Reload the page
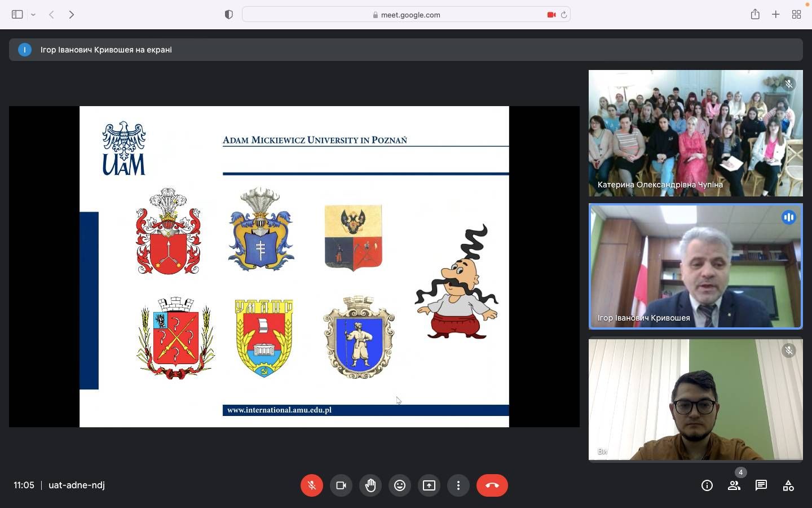The height and width of the screenshot is (508, 812). (564, 15)
